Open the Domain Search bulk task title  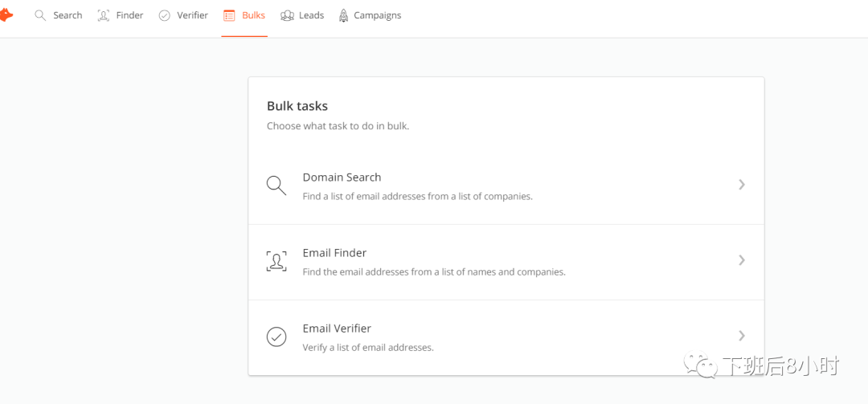tap(342, 178)
